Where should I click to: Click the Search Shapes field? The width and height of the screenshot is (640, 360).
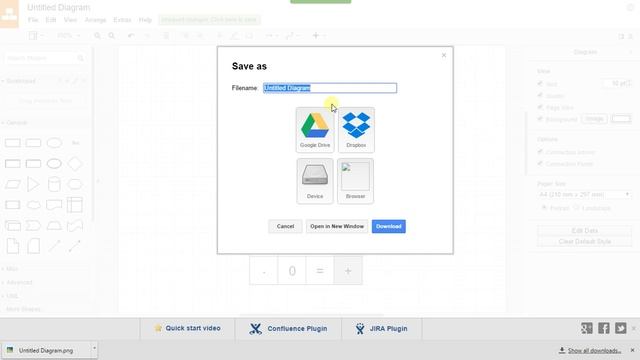[45, 58]
